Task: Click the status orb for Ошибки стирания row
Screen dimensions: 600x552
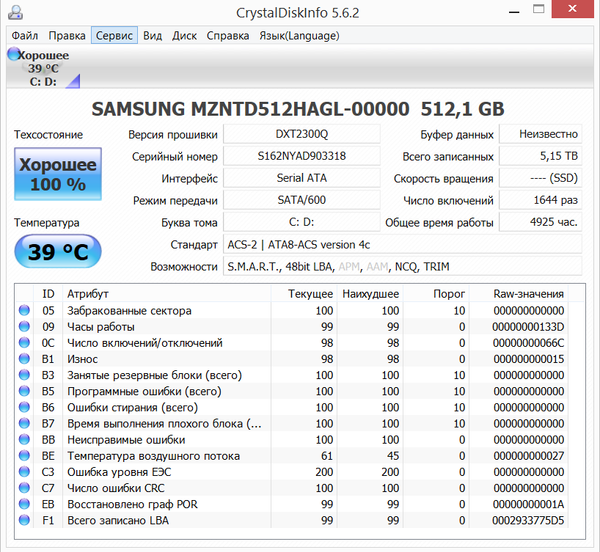Action: (x=24, y=407)
